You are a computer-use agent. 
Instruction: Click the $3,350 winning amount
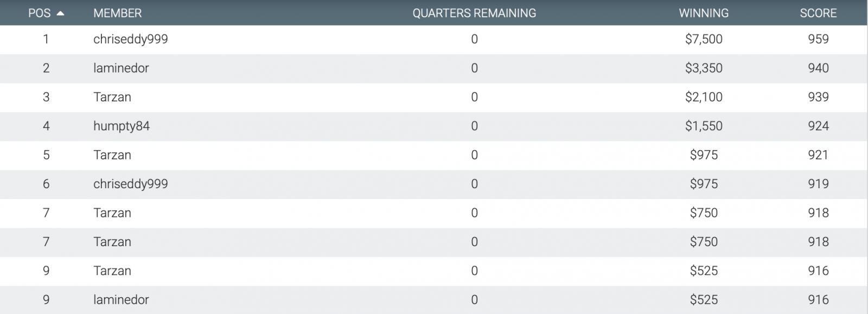tap(704, 68)
